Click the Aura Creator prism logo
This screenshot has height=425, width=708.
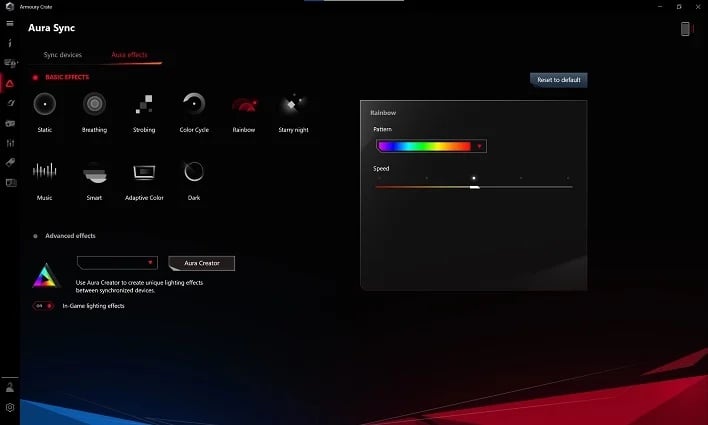[46, 276]
